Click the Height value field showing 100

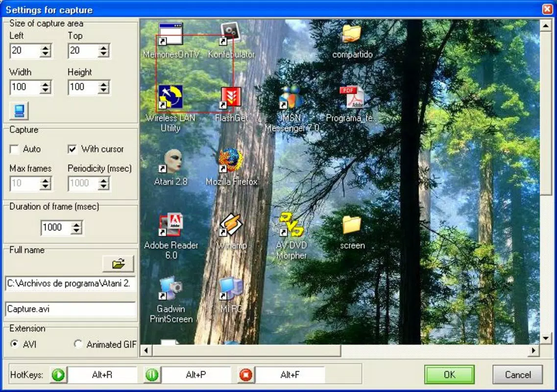[83, 87]
